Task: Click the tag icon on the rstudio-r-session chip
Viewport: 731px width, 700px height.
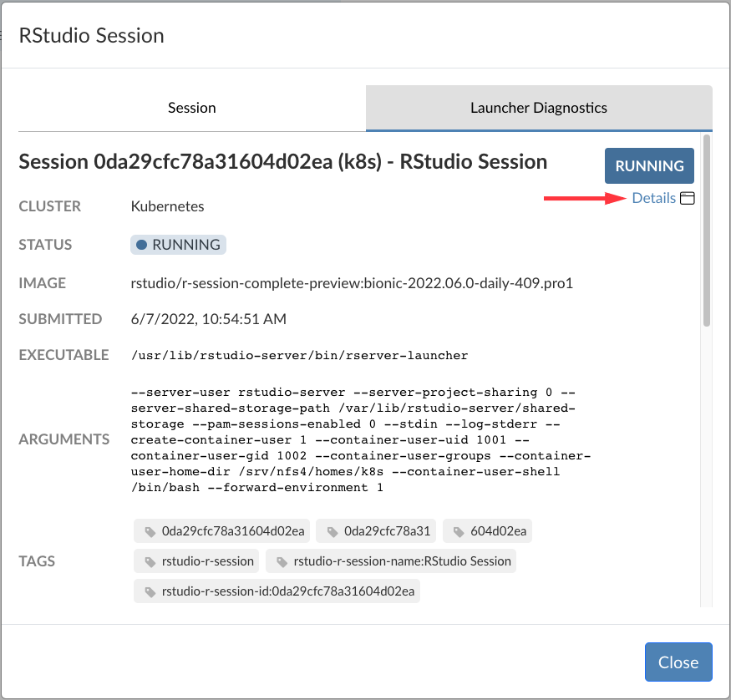Action: pyautogui.click(x=150, y=561)
